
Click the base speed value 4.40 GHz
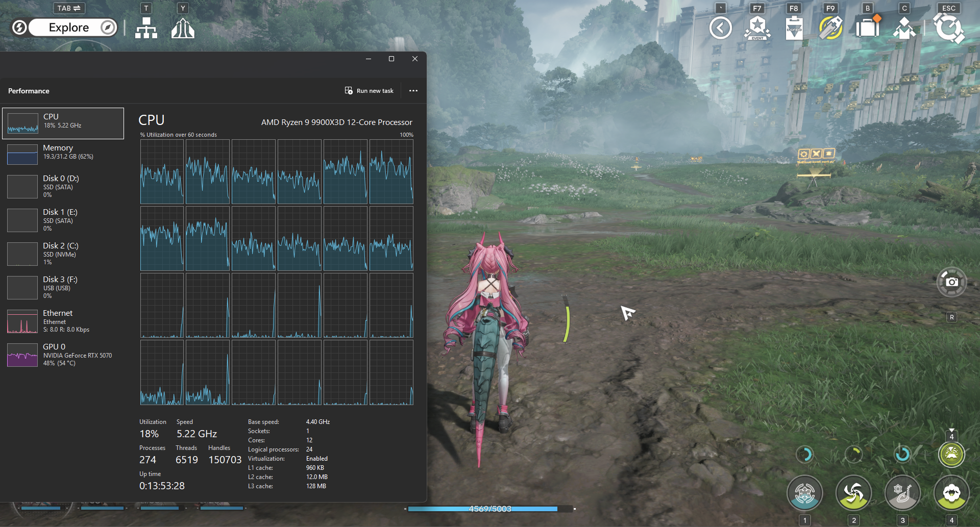(x=318, y=422)
